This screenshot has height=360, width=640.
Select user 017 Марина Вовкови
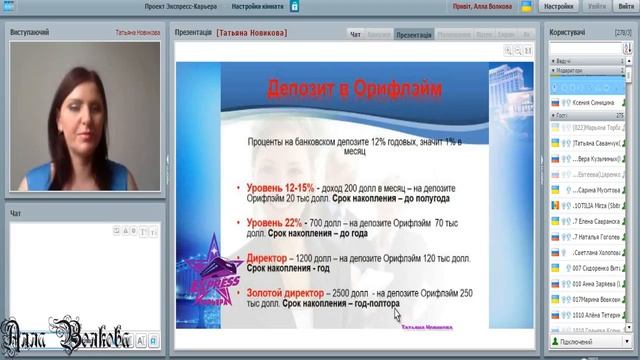(x=596, y=300)
